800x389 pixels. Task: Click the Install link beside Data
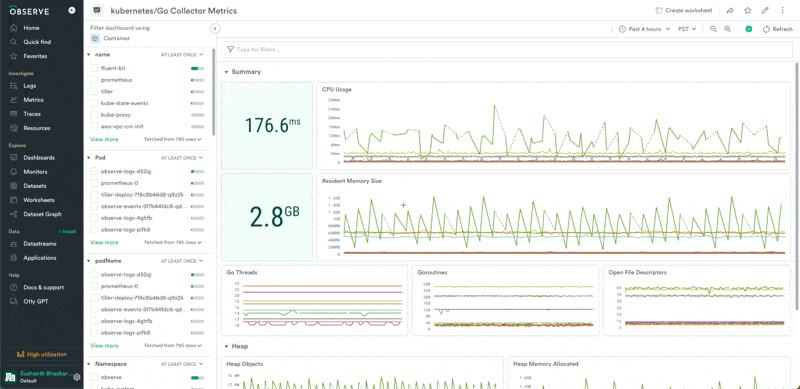67,231
